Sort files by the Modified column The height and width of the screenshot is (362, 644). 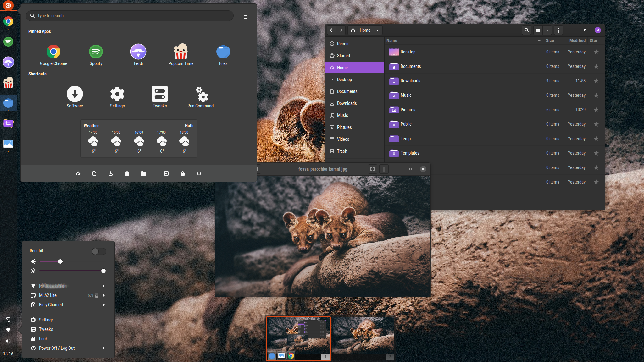coord(577,41)
